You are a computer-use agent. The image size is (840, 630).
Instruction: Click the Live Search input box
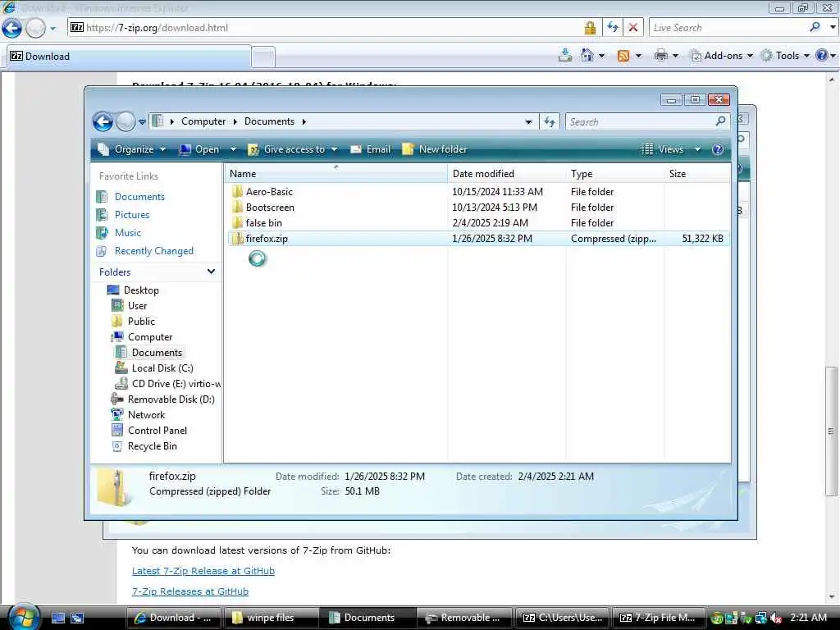(x=728, y=28)
